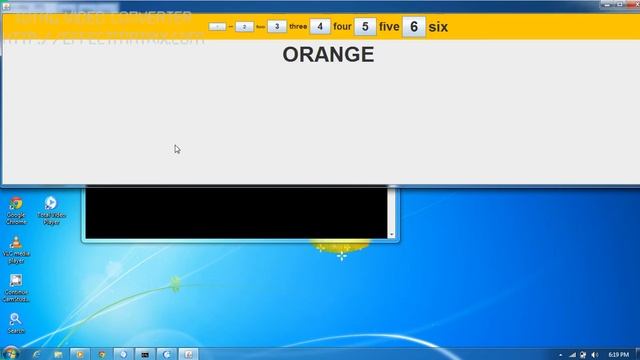Click the small button numbered 2
The height and width of the screenshot is (360, 640).
pos(244,27)
